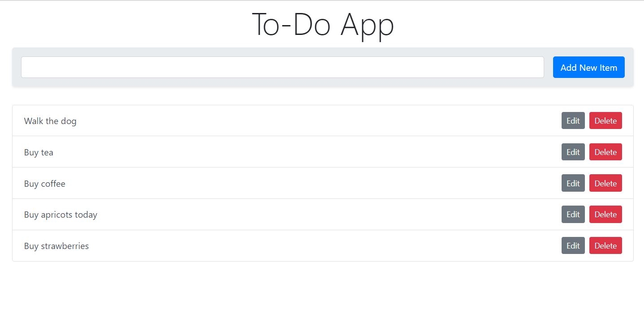This screenshot has height=318, width=644.
Task: Edit the Walk the dog item
Action: click(573, 120)
